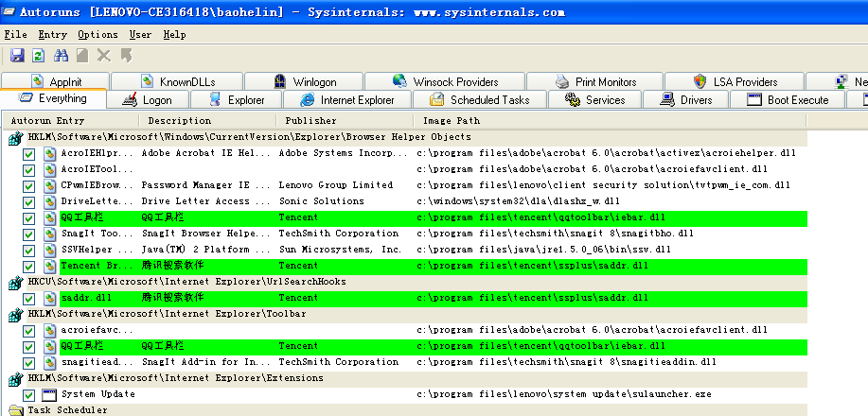Click the Task Scheduler folder icon
The width and height of the screenshot is (868, 416).
(16, 410)
